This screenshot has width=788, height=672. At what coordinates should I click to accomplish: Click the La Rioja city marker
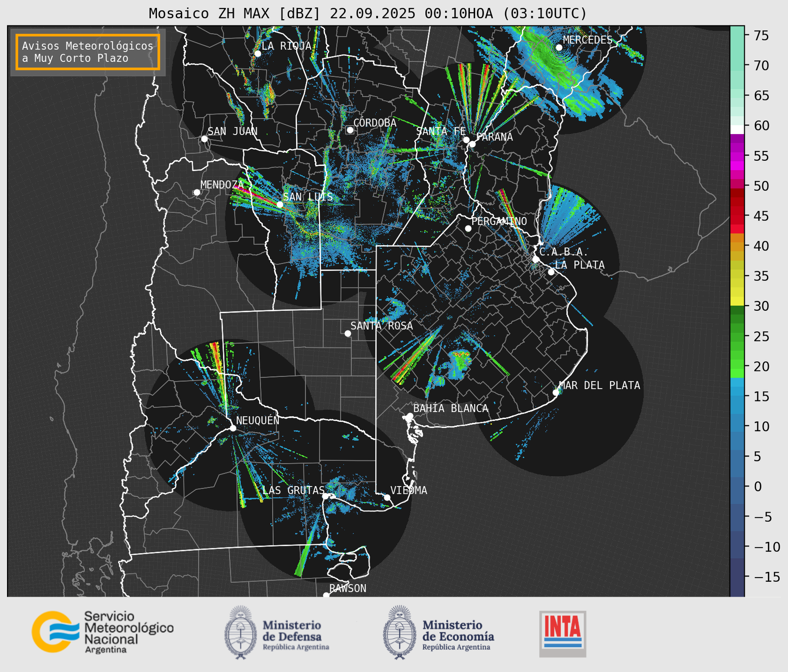tap(257, 53)
